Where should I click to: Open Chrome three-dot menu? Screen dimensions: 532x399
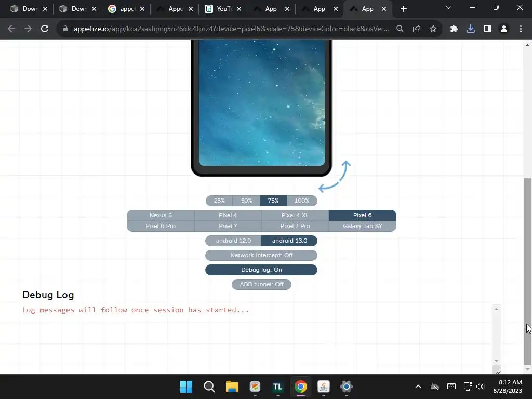coord(521,29)
